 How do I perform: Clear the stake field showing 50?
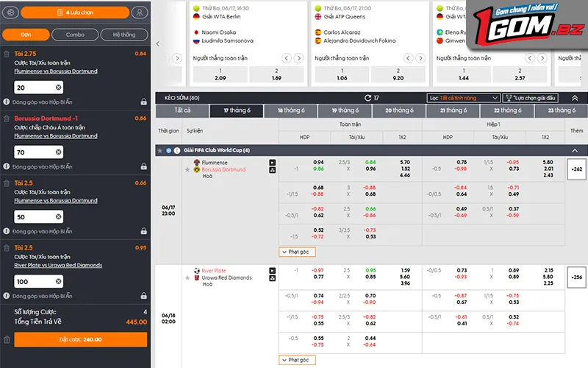click(59, 216)
